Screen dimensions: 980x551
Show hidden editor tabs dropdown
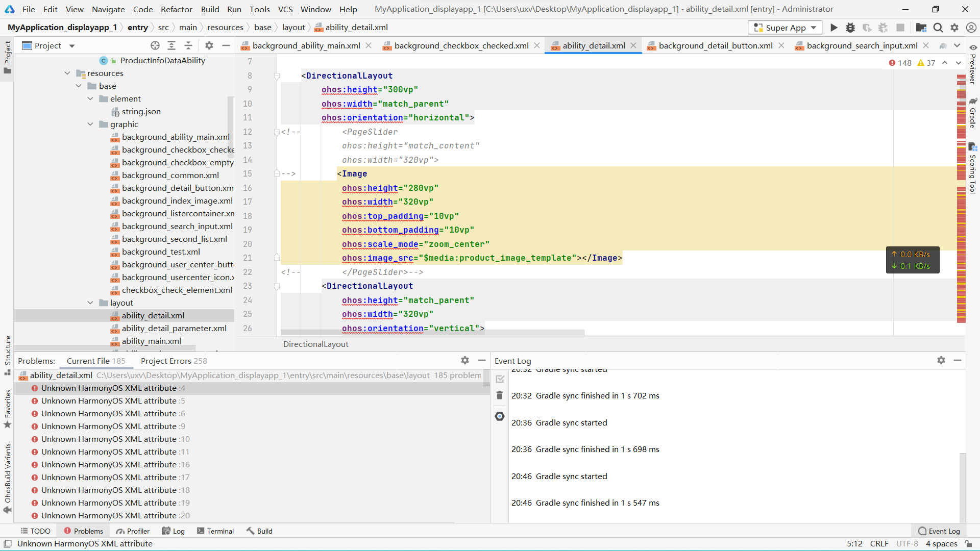(957, 45)
